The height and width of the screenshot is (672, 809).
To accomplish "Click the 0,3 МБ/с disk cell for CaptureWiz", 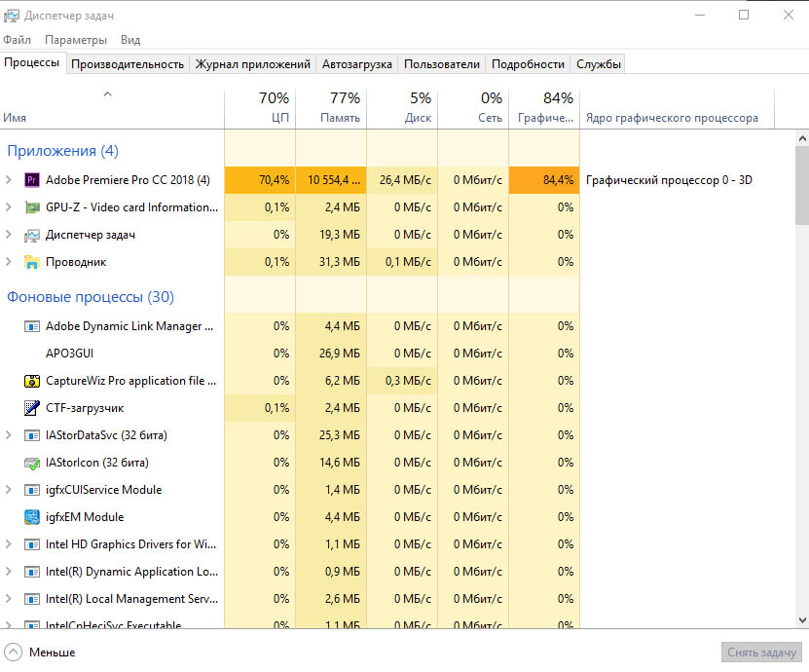I will coord(402,381).
